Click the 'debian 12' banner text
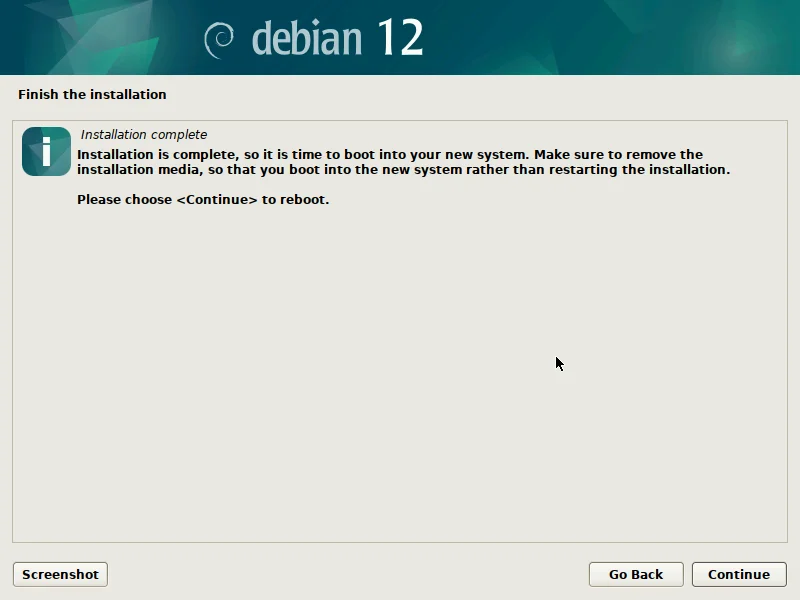The height and width of the screenshot is (600, 800). tap(337, 37)
